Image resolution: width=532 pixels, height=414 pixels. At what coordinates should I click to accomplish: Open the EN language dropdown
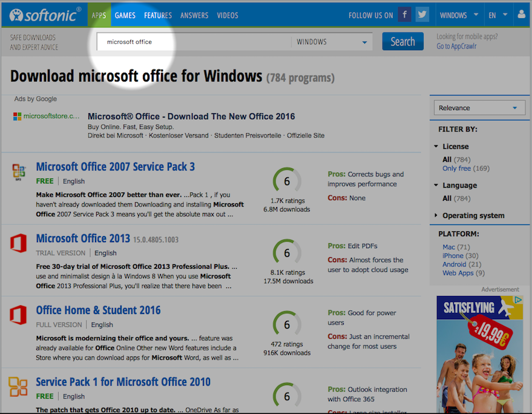click(x=498, y=15)
